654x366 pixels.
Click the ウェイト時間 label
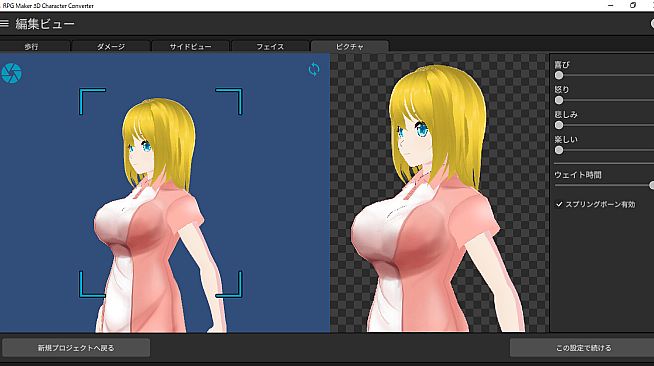click(x=578, y=175)
